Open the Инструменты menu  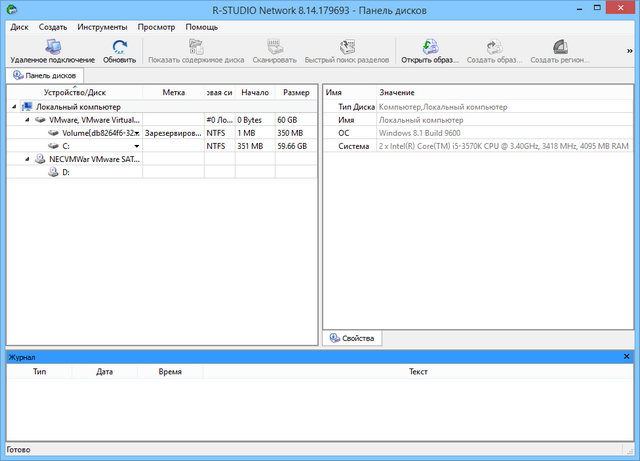coord(101,27)
